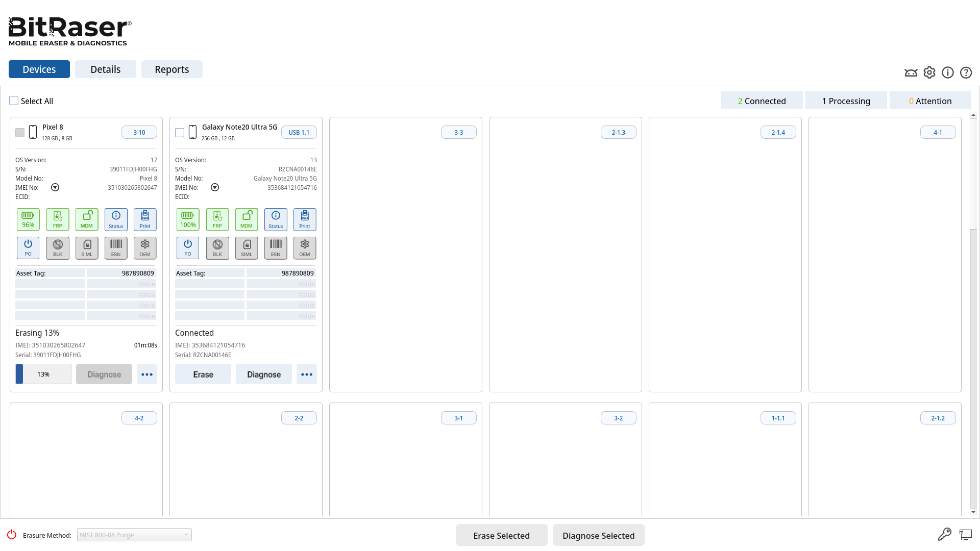
Task: Filter by 0 Attention devices
Action: pos(930,101)
